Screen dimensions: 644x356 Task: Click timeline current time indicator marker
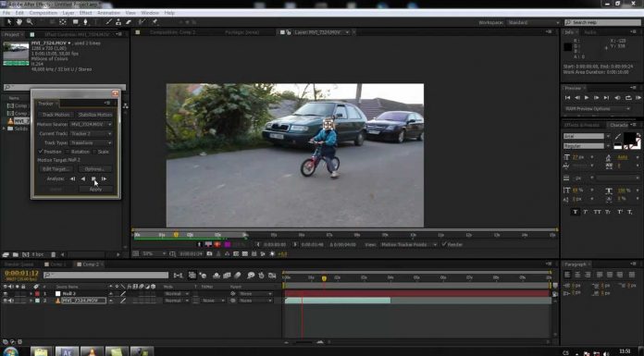click(x=324, y=278)
